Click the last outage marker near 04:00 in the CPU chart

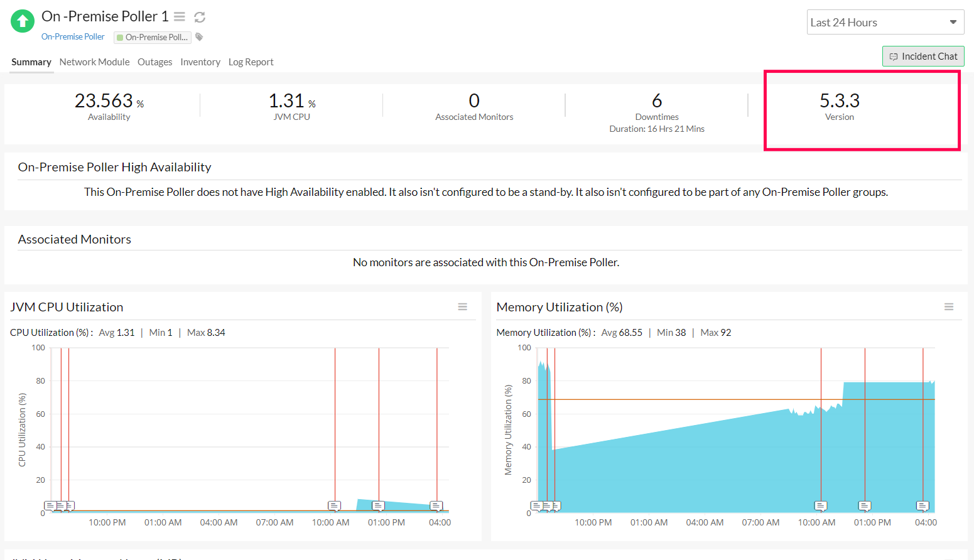436,505
